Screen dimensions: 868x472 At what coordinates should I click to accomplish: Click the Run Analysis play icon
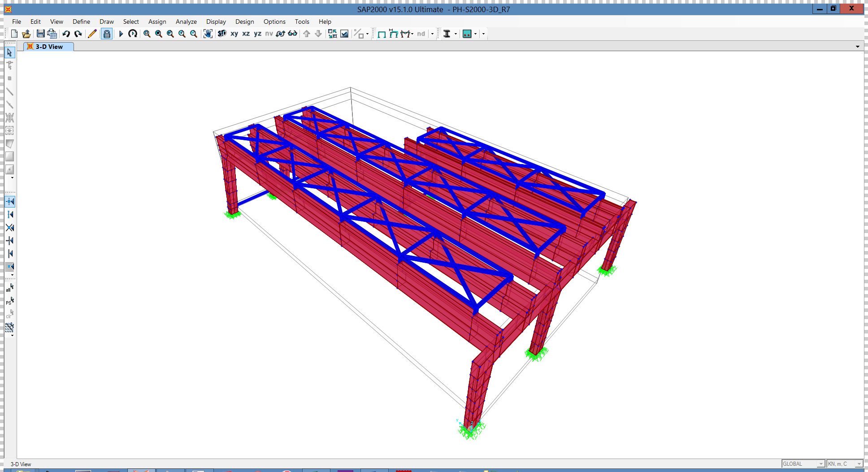point(121,34)
